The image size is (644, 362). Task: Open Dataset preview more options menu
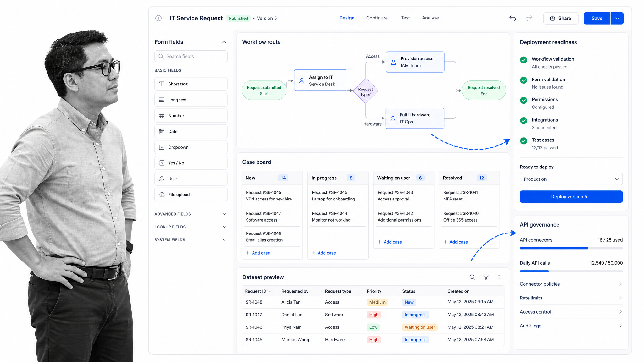pyautogui.click(x=499, y=277)
